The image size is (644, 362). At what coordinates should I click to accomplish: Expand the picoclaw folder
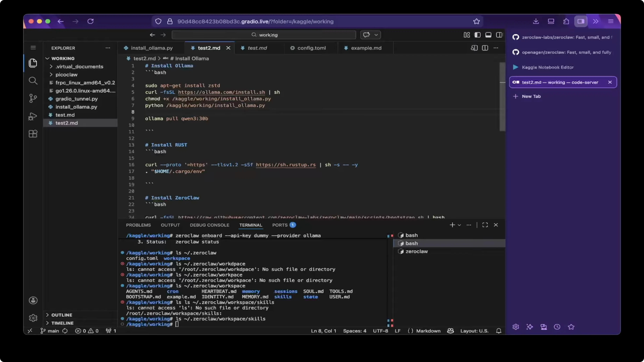click(x=66, y=75)
